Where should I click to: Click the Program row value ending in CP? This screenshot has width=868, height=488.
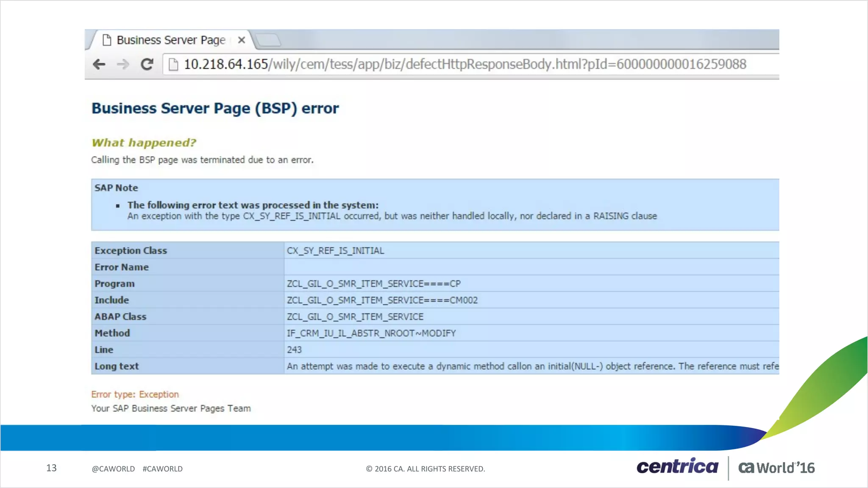point(373,284)
